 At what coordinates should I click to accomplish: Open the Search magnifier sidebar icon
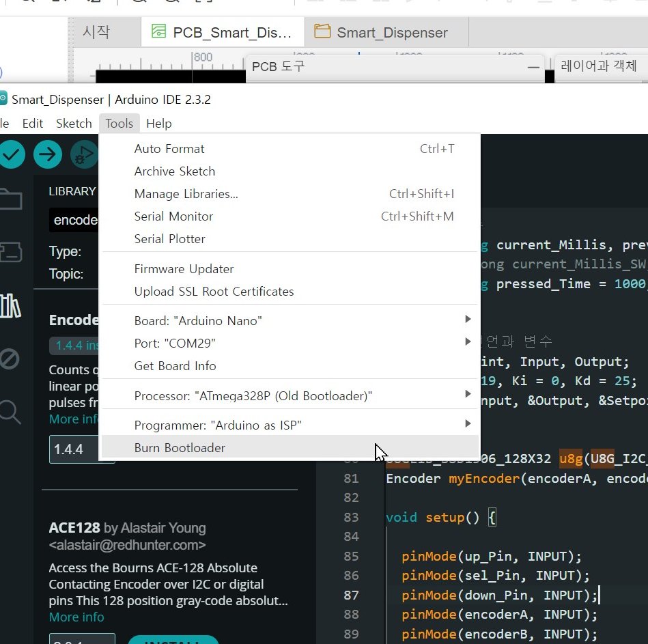point(10,412)
